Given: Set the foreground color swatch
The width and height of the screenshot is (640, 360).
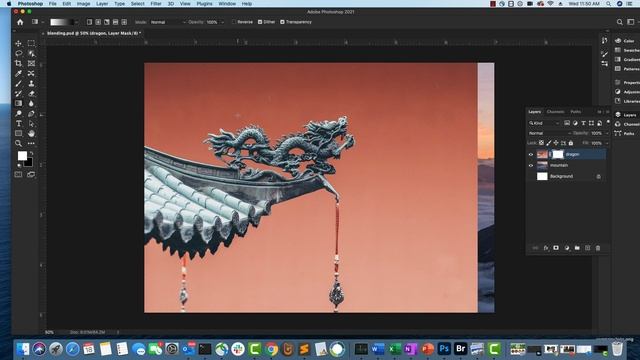Looking at the screenshot, I should point(22,156).
